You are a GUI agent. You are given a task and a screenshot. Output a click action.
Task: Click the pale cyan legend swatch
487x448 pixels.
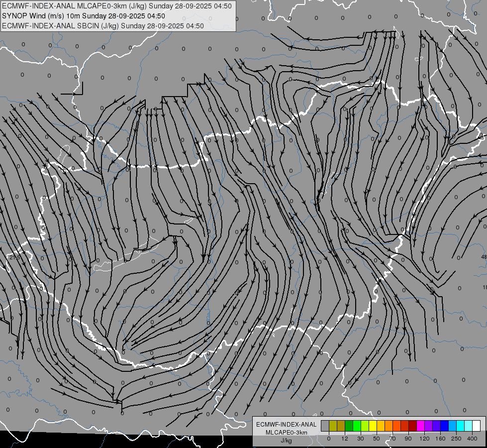click(x=469, y=426)
